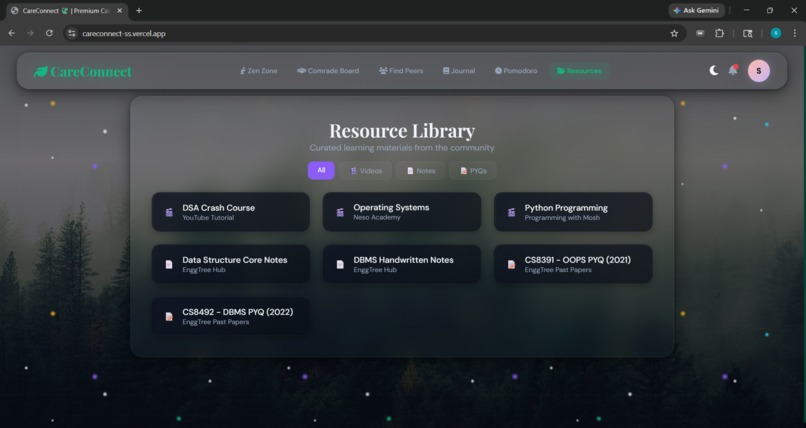This screenshot has width=806, height=428.
Task: Click Zen Zone nav icon
Action: coord(243,71)
